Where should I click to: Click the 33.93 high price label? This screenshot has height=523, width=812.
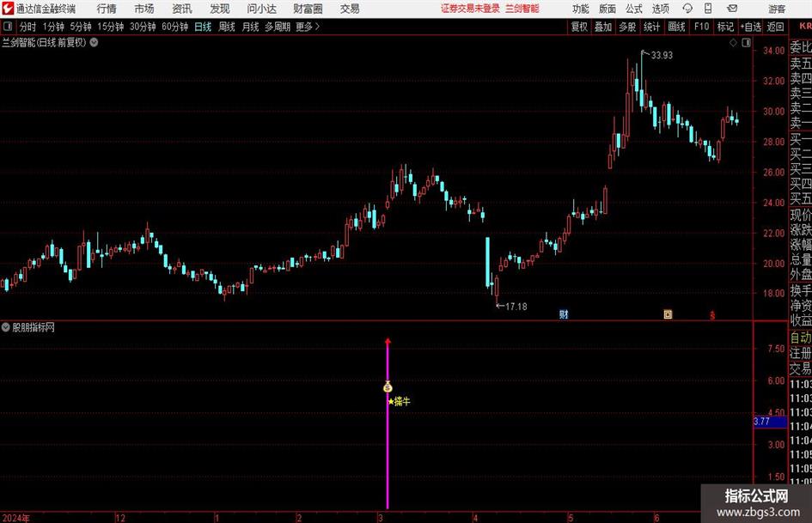click(662, 55)
